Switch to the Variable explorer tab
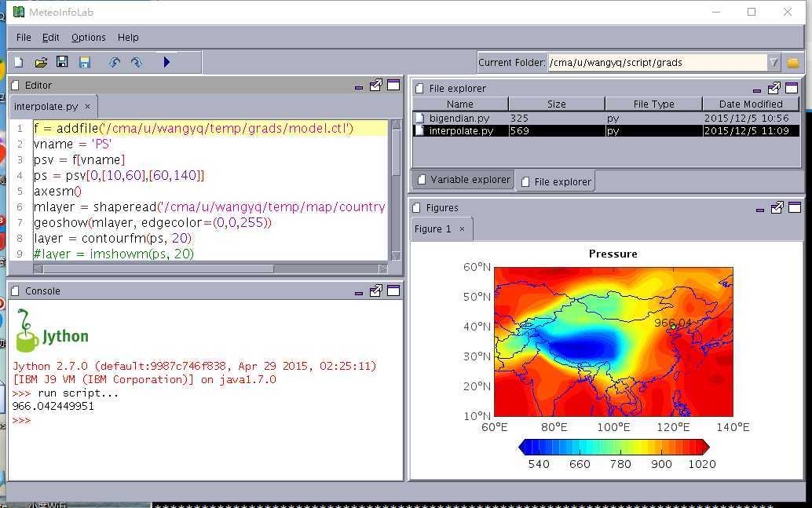812x508 pixels. click(x=463, y=180)
